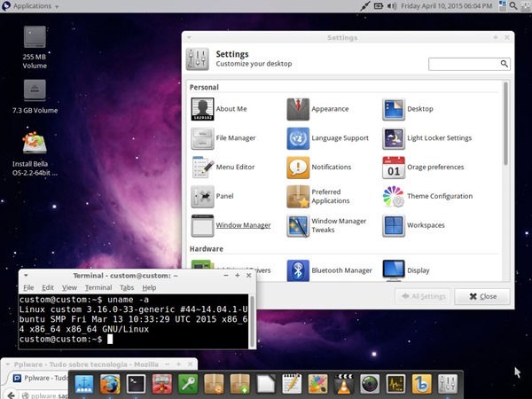Open the Terminal File menu
This screenshot has height=399, width=532.
pyautogui.click(x=28, y=287)
